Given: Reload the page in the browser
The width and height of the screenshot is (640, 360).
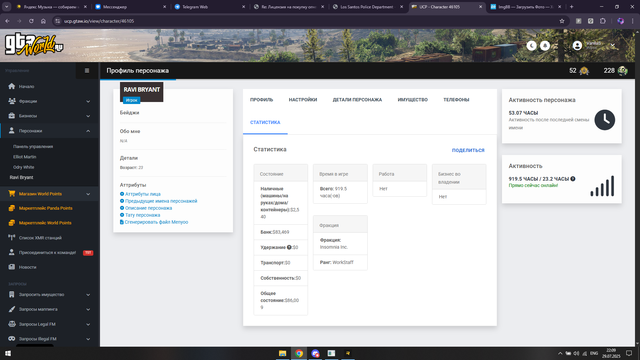Looking at the screenshot, I should click(x=31, y=21).
